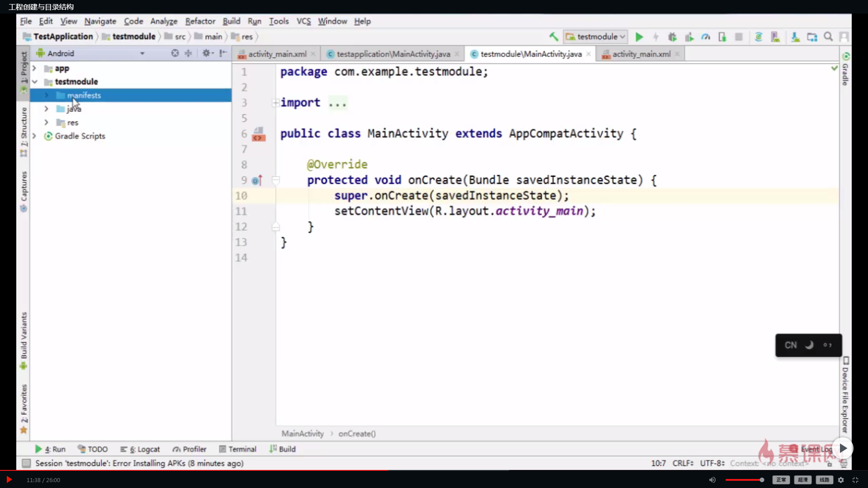Screen dimensions: 868x488
Task: Toggle the Gradle side panel tab
Action: pos(845,69)
